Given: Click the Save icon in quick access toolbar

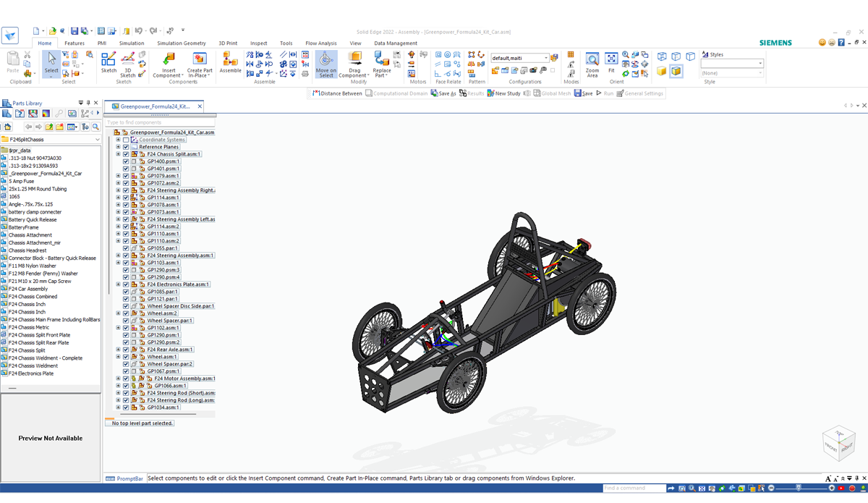Looking at the screenshot, I should 75,31.
